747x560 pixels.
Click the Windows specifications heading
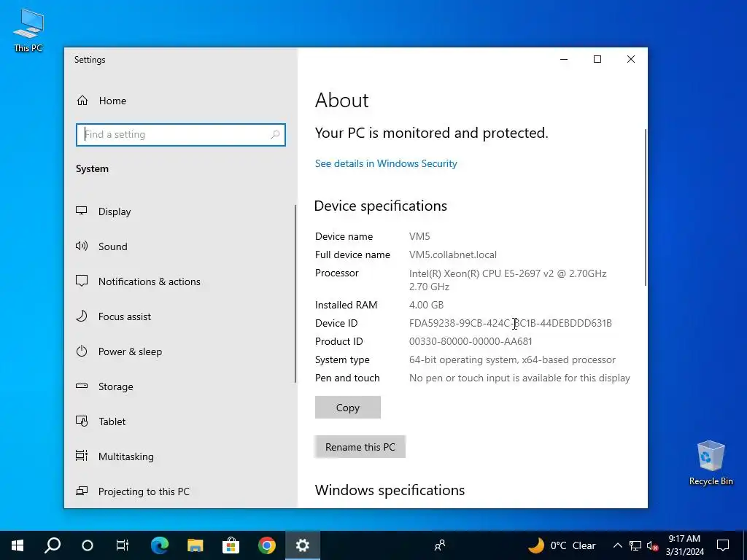[390, 490]
